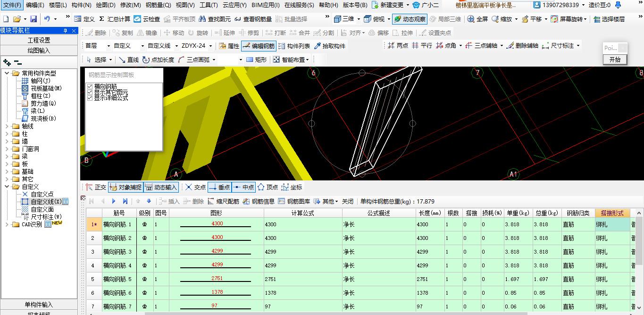Collapse the 常用构件类型 tree node
Viewport: 644px width, 315px height.
tap(7, 73)
